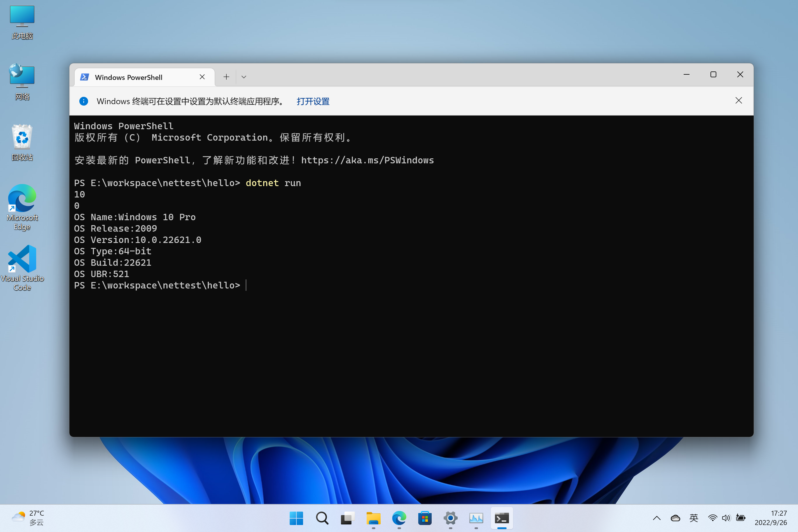Image resolution: width=798 pixels, height=532 pixels.
Task: Open the clock and date flyout
Action: 771,518
